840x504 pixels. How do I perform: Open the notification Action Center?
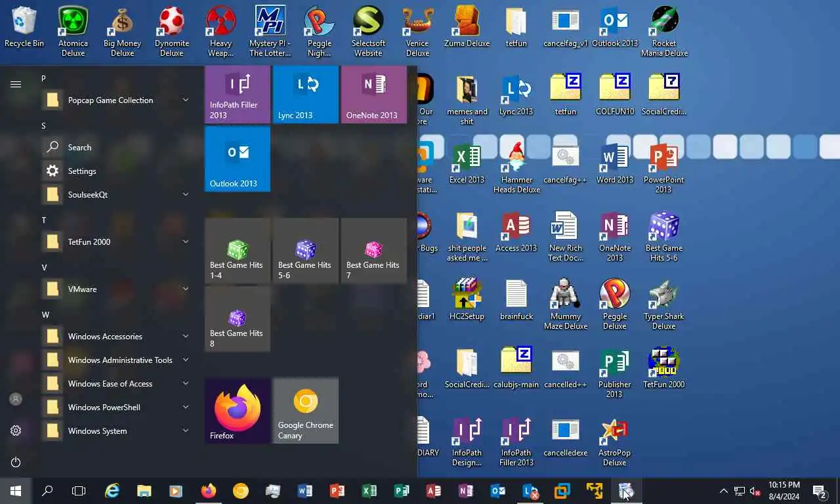coord(820,491)
